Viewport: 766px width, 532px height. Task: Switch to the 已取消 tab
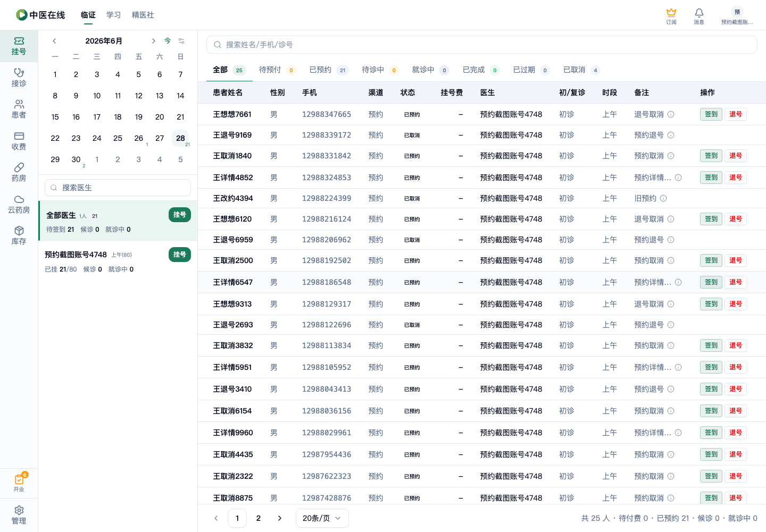tap(581, 70)
